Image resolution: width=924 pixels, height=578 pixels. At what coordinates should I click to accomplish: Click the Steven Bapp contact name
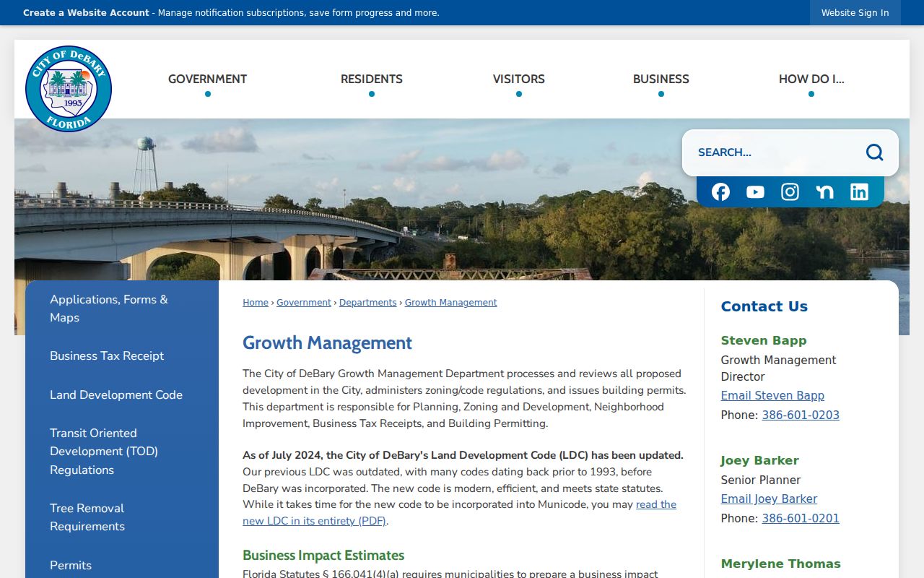tap(764, 341)
